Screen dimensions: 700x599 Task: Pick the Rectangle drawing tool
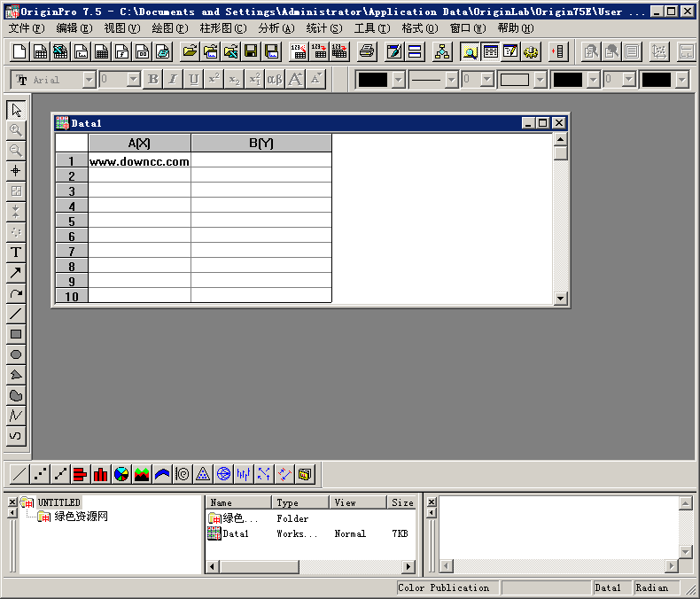click(x=16, y=334)
